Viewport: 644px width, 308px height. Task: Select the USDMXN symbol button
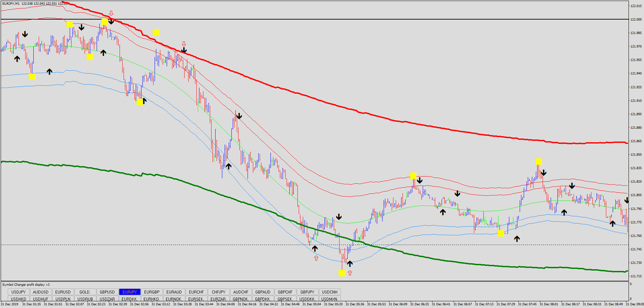point(329,298)
